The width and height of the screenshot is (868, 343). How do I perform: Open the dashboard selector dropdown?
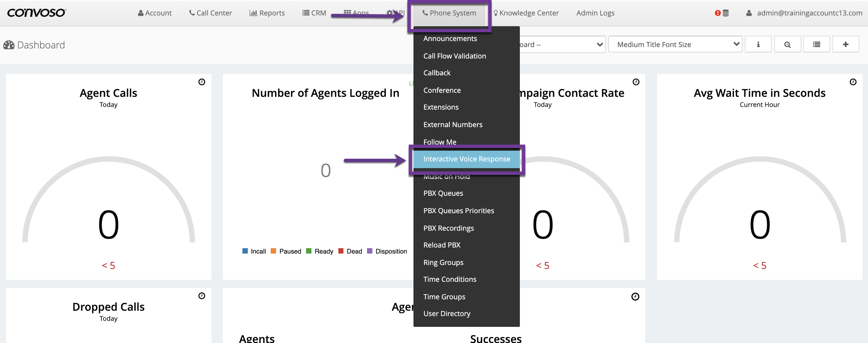pyautogui.click(x=561, y=44)
